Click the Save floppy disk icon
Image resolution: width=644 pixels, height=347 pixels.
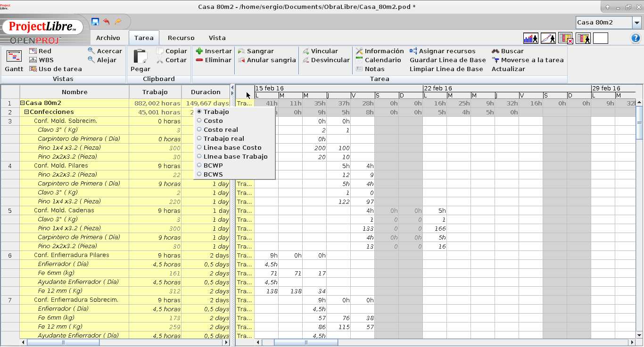(95, 22)
